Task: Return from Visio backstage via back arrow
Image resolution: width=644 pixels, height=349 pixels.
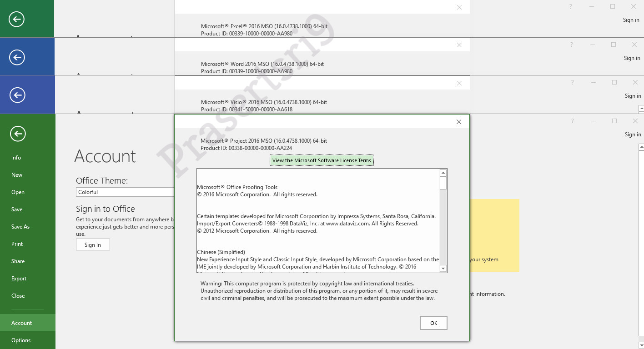Action: pyautogui.click(x=17, y=95)
